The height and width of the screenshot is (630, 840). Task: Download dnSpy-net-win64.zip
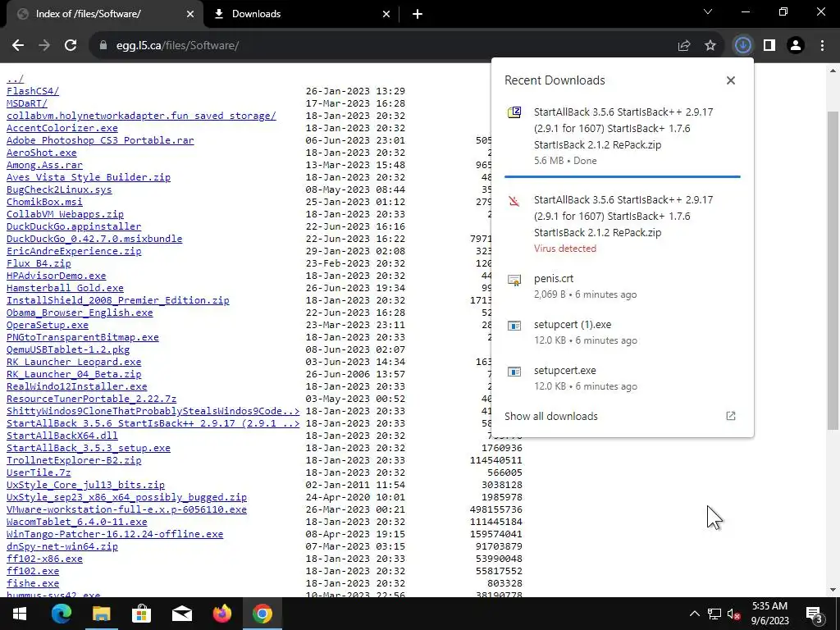click(62, 547)
